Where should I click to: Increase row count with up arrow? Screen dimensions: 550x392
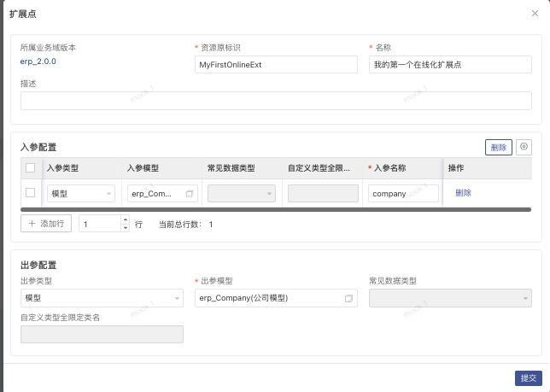126,219
